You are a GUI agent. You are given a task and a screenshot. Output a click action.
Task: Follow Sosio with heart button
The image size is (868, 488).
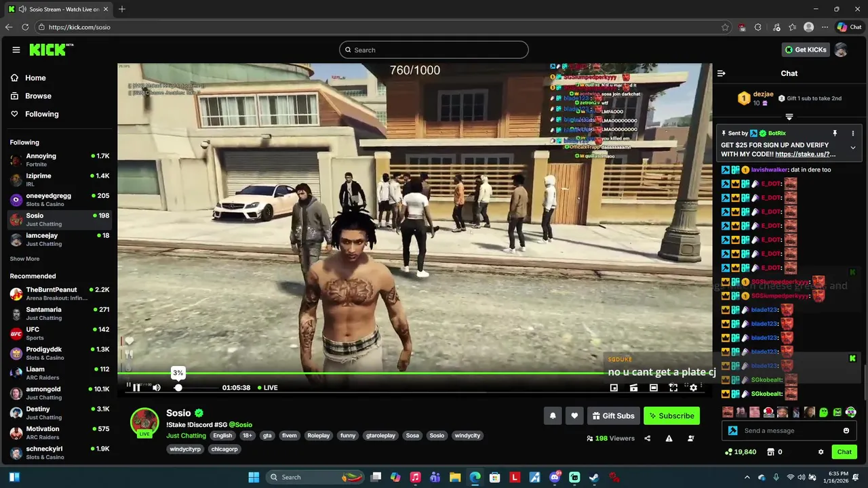click(x=574, y=415)
